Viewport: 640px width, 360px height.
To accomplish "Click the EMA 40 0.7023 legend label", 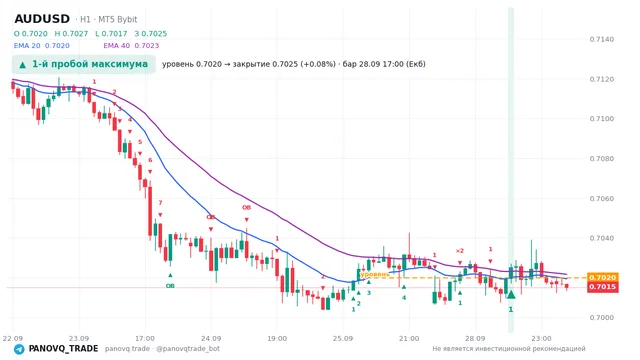I will pyautogui.click(x=131, y=46).
